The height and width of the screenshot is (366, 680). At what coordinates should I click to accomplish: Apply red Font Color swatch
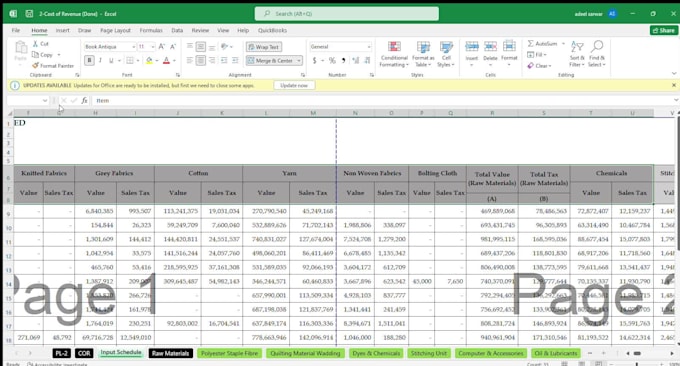pyautogui.click(x=167, y=61)
